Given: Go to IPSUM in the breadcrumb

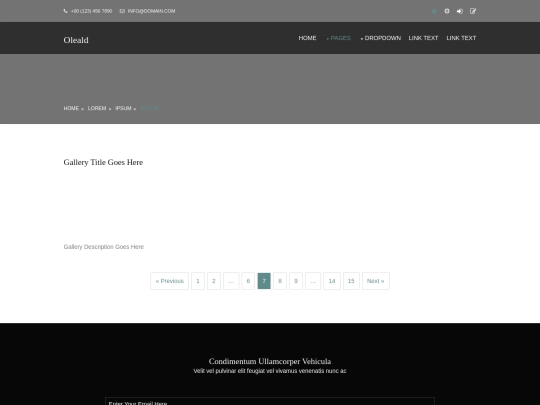Looking at the screenshot, I should 123,108.
